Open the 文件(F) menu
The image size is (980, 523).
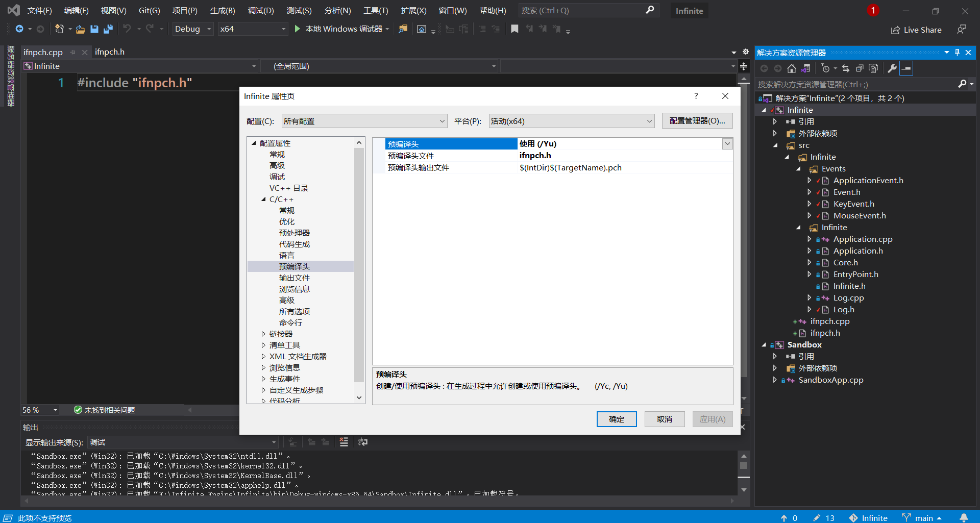point(40,11)
